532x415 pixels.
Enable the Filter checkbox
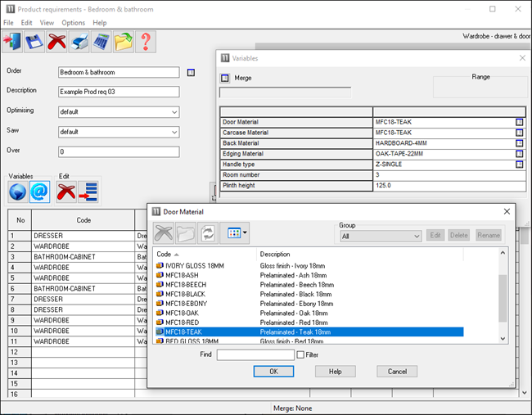click(300, 354)
